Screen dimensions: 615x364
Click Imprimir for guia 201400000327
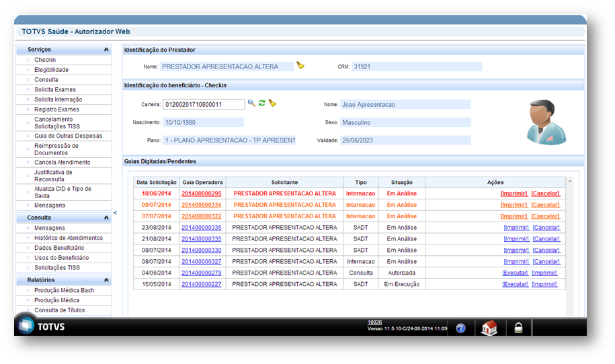tap(516, 262)
